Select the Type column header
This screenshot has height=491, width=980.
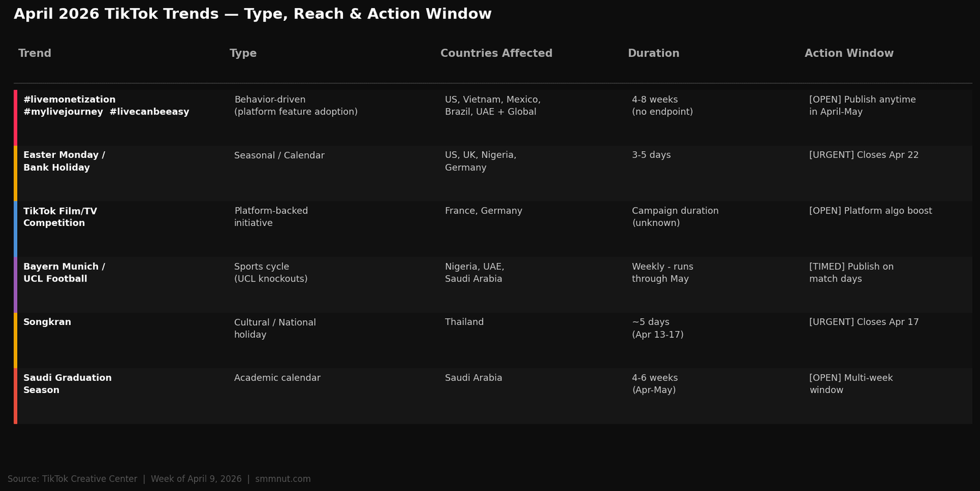[243, 53]
